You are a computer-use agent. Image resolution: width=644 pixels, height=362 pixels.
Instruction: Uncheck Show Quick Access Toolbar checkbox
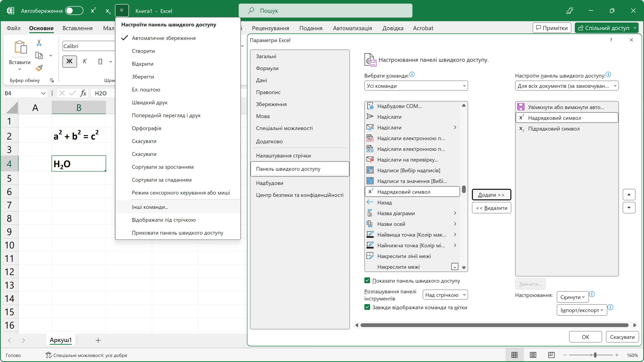coord(367,281)
